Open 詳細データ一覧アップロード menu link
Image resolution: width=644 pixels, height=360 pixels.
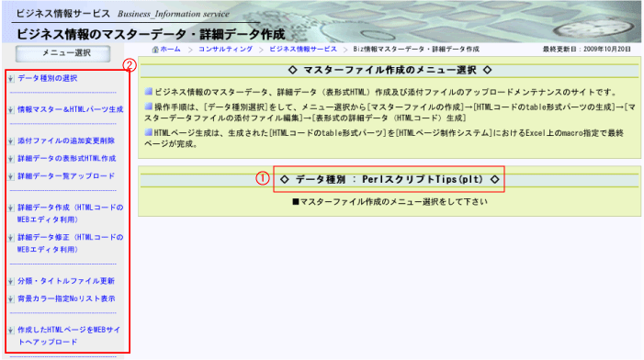tap(66, 176)
